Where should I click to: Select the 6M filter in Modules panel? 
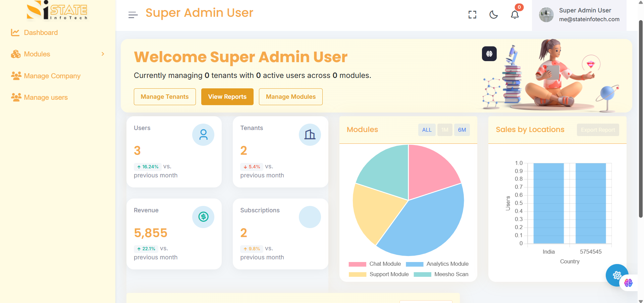(462, 130)
